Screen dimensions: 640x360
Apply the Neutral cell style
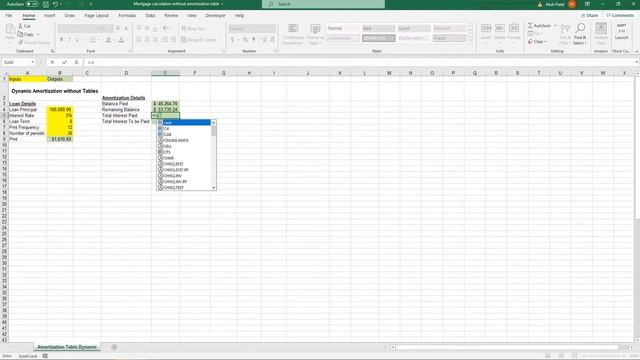(449, 28)
